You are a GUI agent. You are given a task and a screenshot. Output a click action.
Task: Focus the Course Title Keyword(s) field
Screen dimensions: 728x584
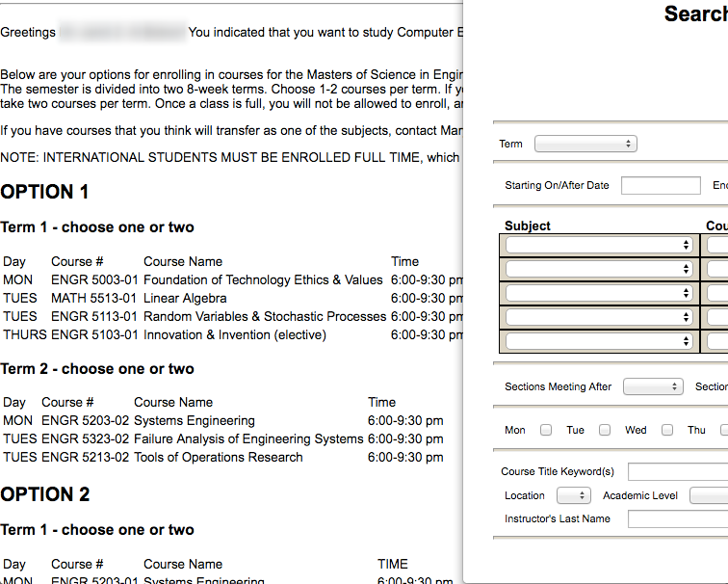678,471
